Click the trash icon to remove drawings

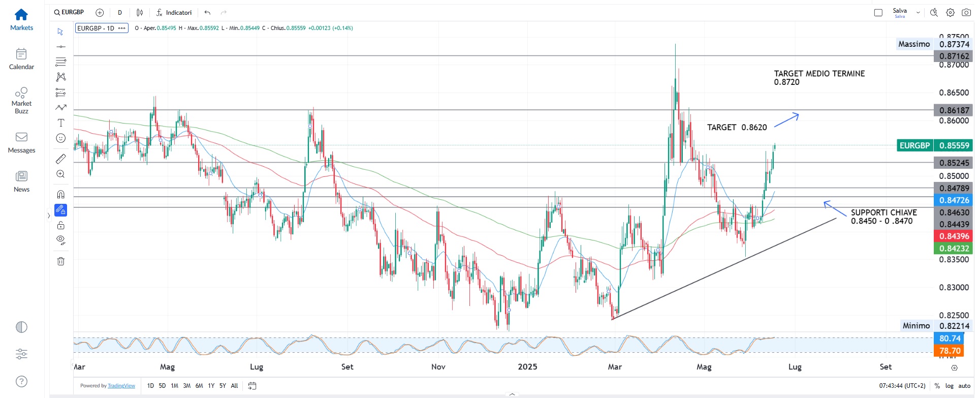60,261
